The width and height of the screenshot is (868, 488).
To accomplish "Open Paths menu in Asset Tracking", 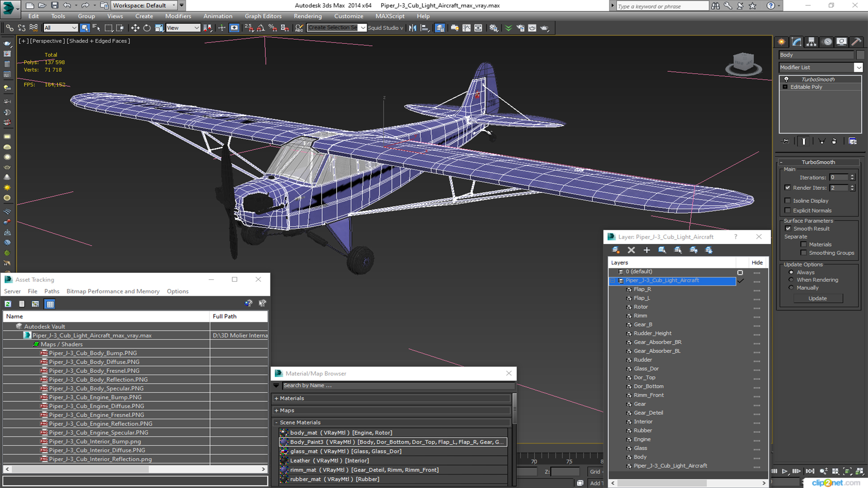I will (52, 291).
